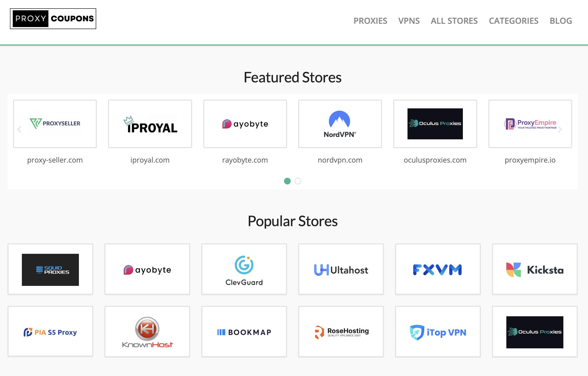The width and height of the screenshot is (588, 376).
Task: Click the IPRoyal featured store logo
Action: (150, 124)
